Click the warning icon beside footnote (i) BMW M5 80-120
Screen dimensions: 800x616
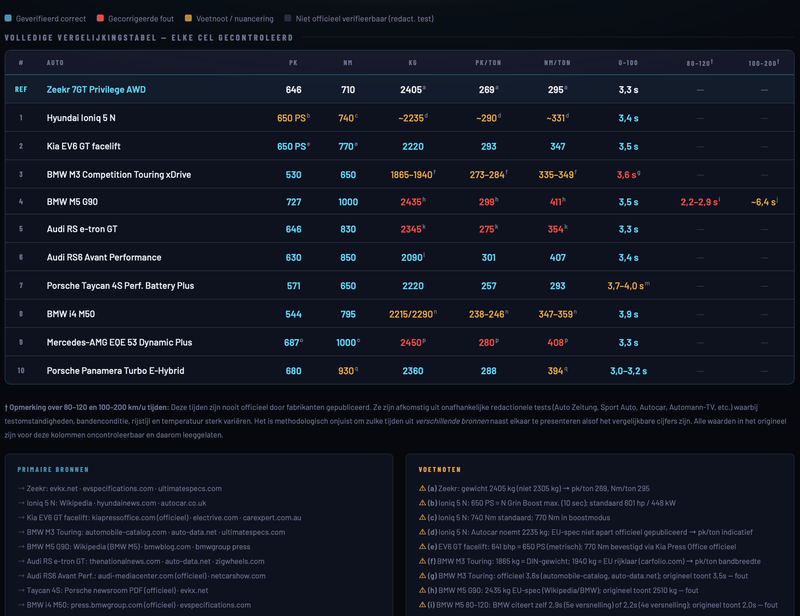click(x=422, y=605)
